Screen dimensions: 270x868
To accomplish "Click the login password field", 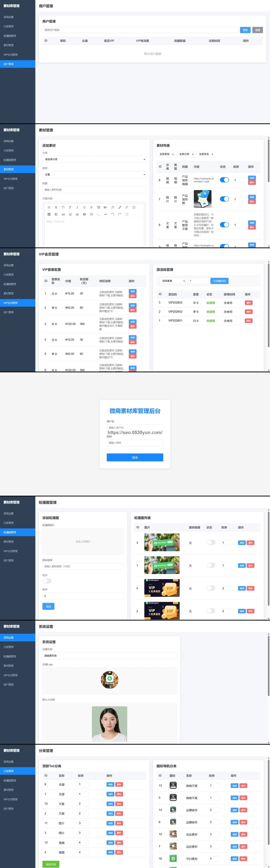I will (135, 443).
